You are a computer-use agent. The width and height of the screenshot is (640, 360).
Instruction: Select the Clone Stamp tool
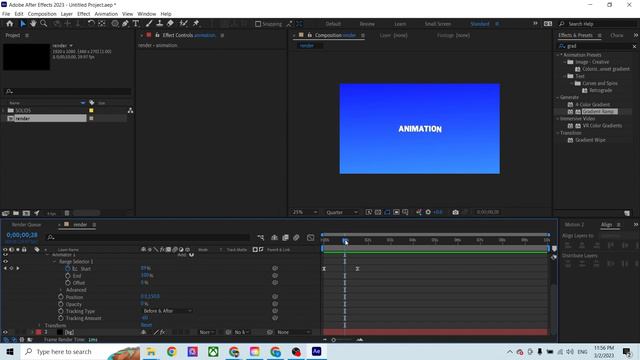160,24
